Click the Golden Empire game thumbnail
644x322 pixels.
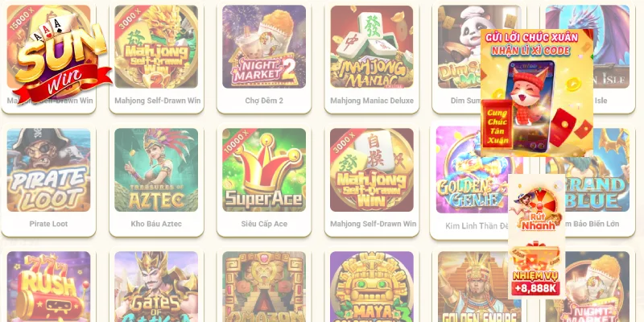pyautogui.click(x=473, y=287)
